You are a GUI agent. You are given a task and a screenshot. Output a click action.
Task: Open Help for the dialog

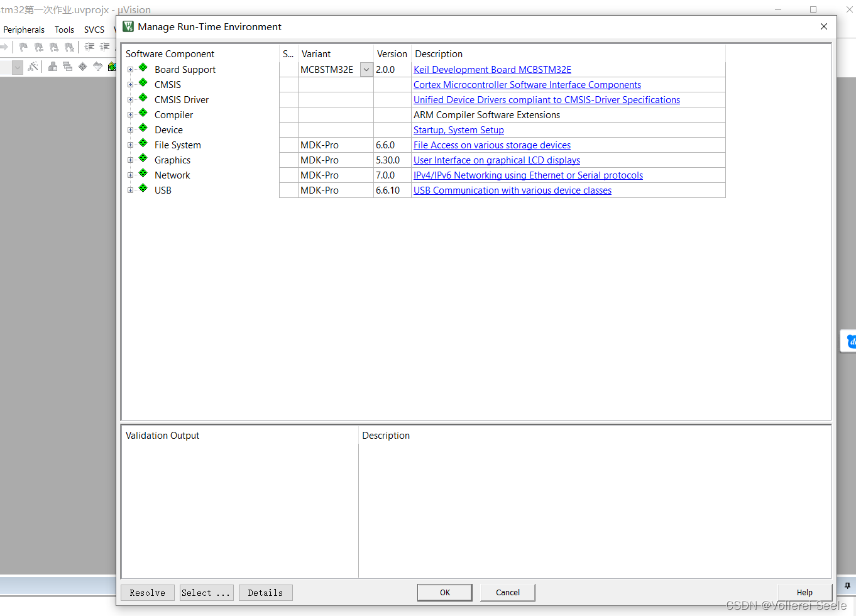(804, 593)
